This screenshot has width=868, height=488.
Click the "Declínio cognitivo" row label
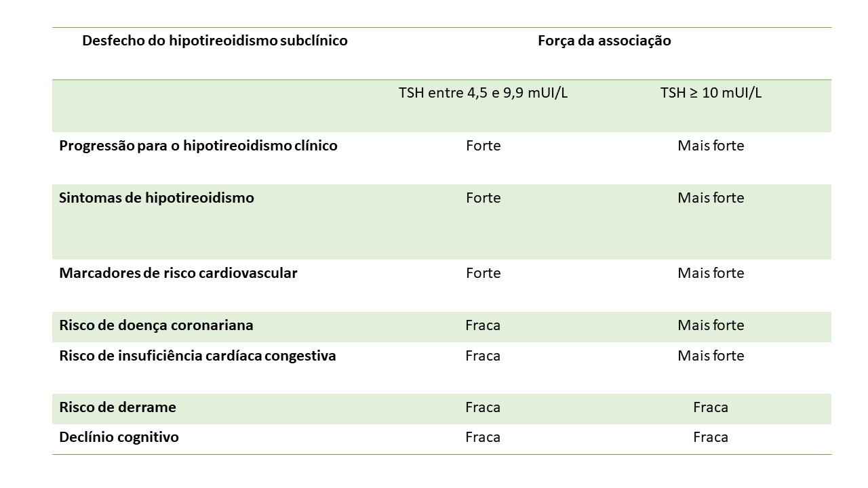[x=119, y=437]
